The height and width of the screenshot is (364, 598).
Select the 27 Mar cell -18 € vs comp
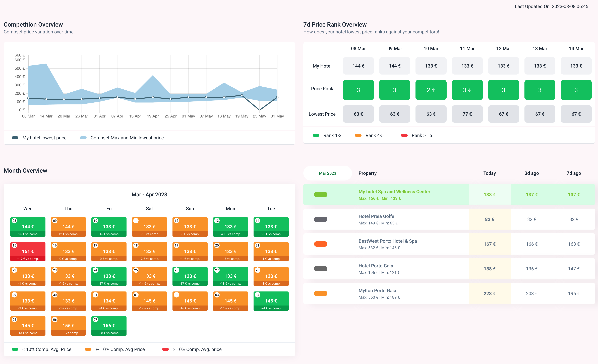pyautogui.click(x=231, y=276)
